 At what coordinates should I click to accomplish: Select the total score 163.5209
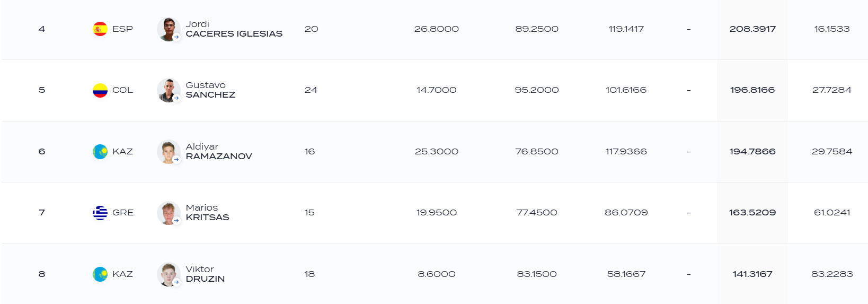click(x=752, y=213)
